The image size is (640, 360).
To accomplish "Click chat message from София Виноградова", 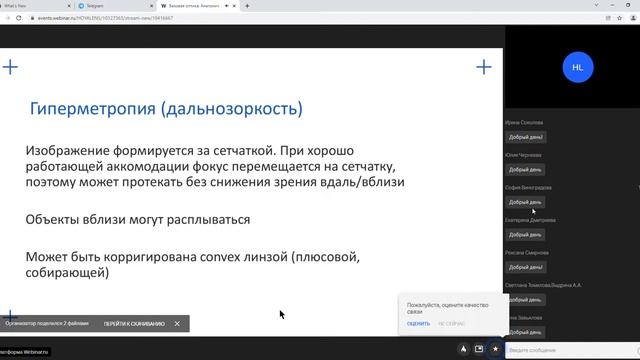I will point(525,202).
